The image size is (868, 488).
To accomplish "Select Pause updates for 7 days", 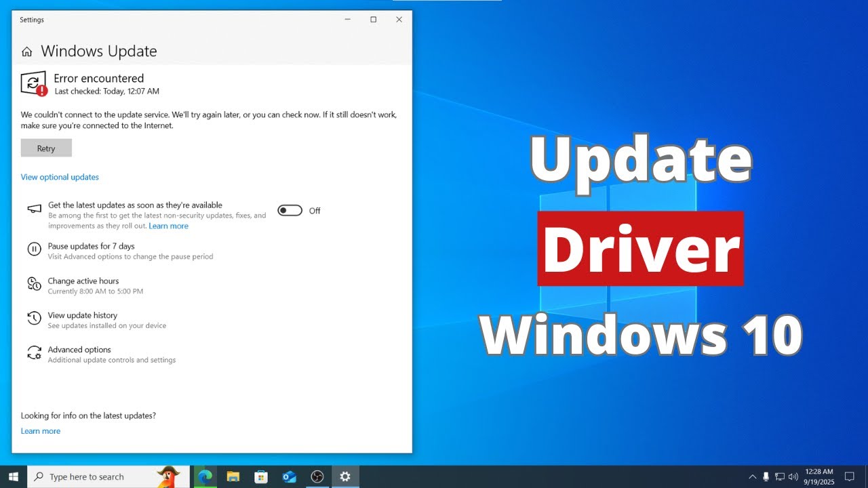I will click(91, 246).
